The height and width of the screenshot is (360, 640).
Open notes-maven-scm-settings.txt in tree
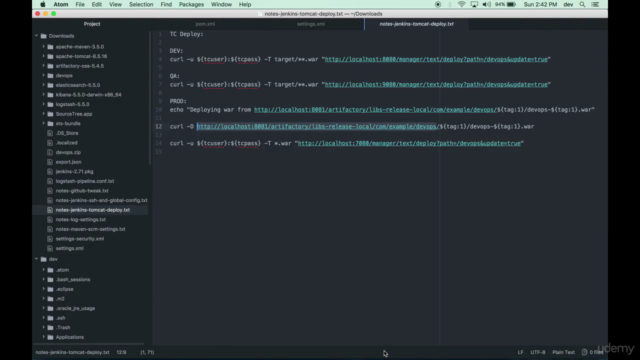[90, 229]
